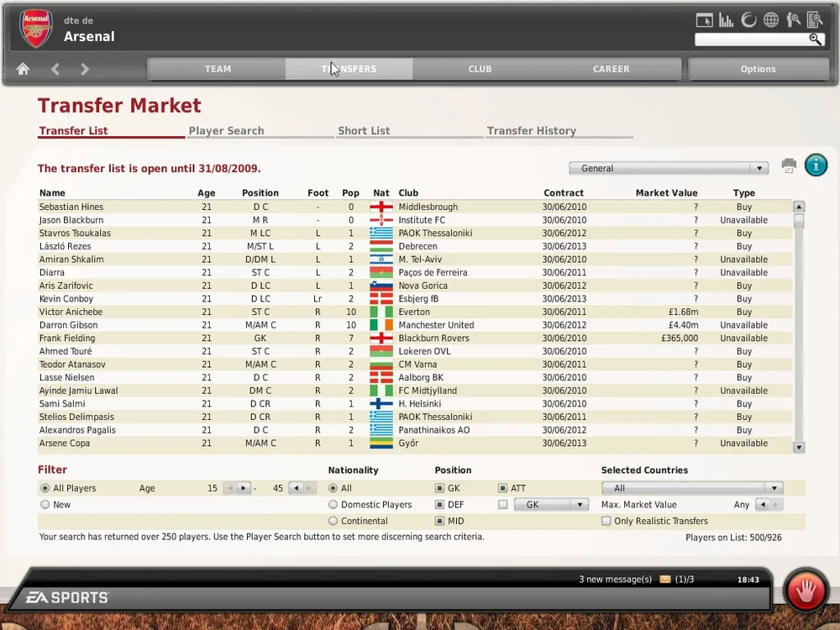Image resolution: width=840 pixels, height=630 pixels.
Task: Navigate back with the left arrow
Action: tap(55, 69)
